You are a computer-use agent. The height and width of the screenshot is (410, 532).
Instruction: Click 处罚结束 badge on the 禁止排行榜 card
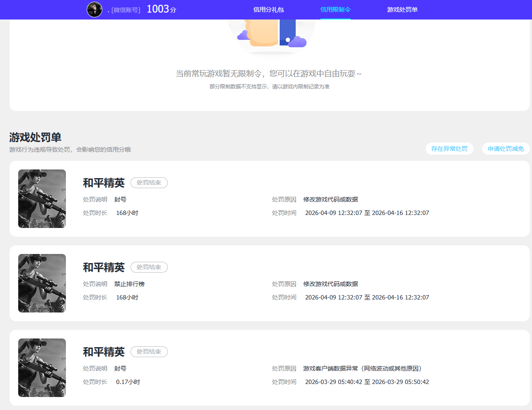149,267
